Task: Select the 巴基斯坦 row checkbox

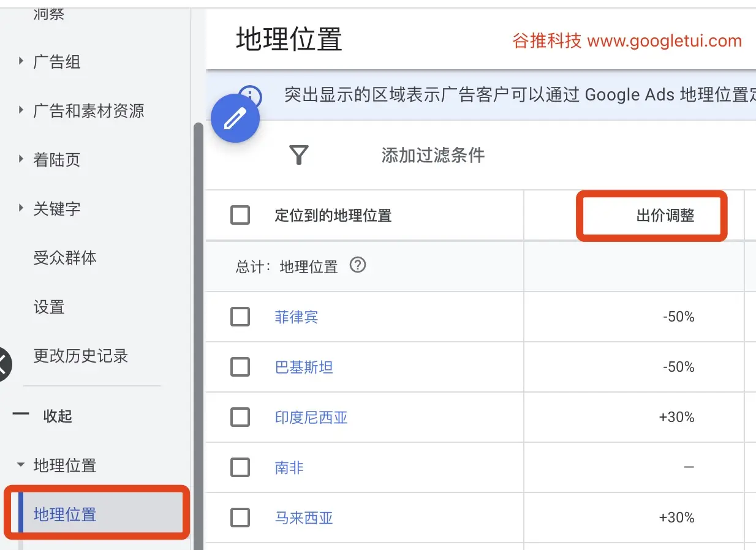Action: (x=240, y=367)
